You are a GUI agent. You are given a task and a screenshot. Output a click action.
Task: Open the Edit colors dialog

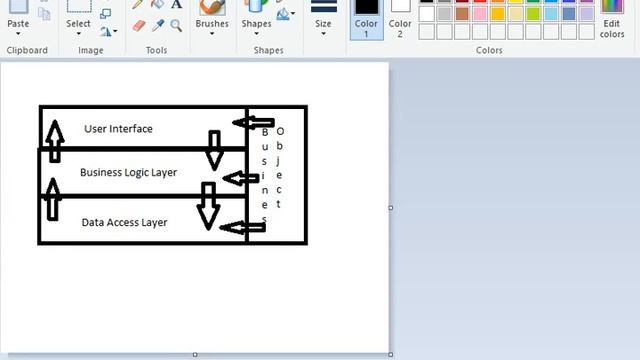tap(612, 19)
